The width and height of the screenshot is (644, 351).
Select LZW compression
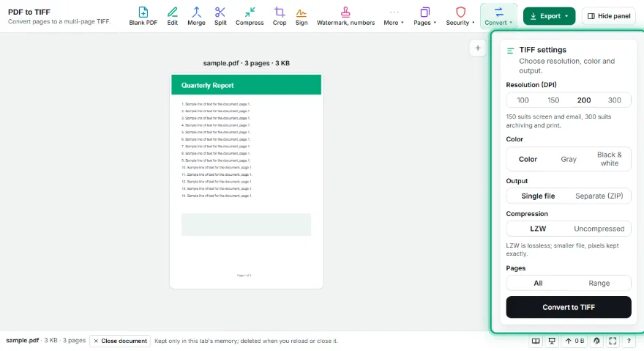point(538,229)
